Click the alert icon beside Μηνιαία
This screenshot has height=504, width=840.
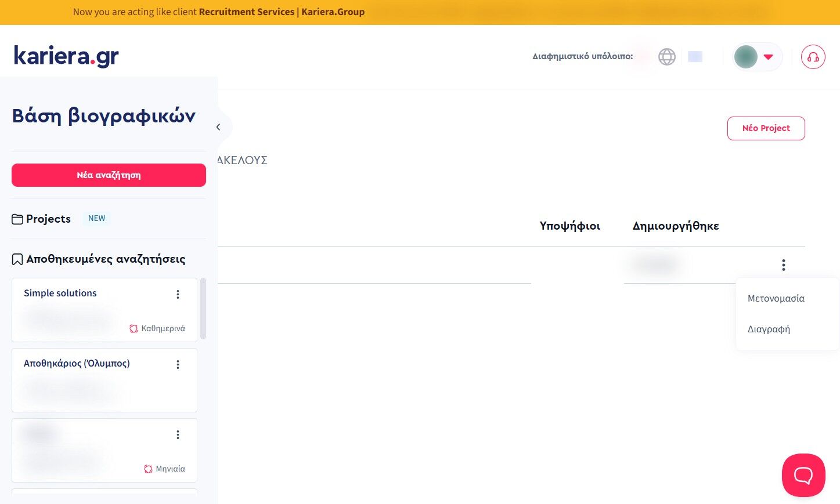pos(148,469)
